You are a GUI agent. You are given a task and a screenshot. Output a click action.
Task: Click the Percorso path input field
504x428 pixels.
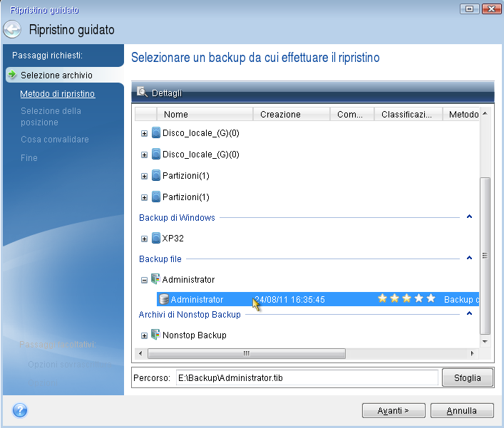pos(307,378)
